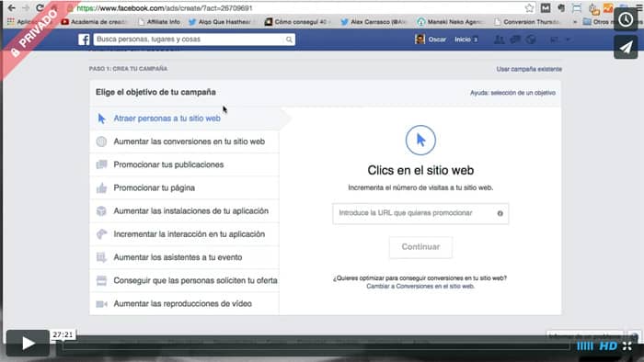This screenshot has height=362, width=644.
Task: Click the share paper plane icon
Action: click(626, 47)
